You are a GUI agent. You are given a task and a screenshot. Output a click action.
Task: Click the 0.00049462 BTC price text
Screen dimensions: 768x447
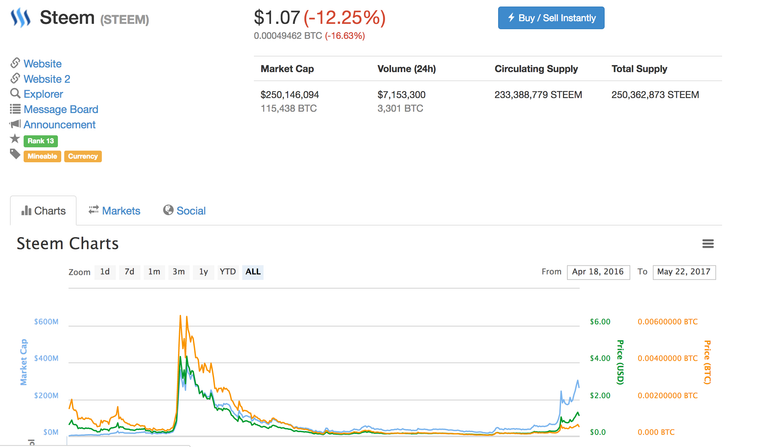click(x=288, y=36)
